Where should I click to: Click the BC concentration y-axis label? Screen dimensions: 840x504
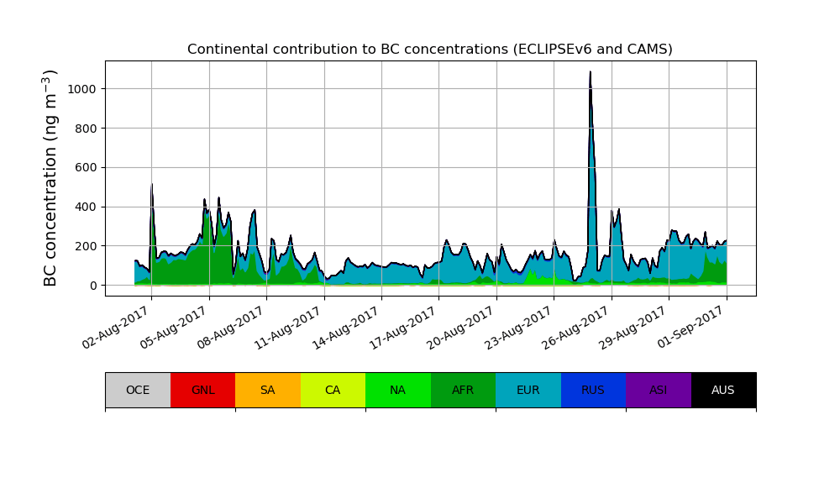point(51,178)
